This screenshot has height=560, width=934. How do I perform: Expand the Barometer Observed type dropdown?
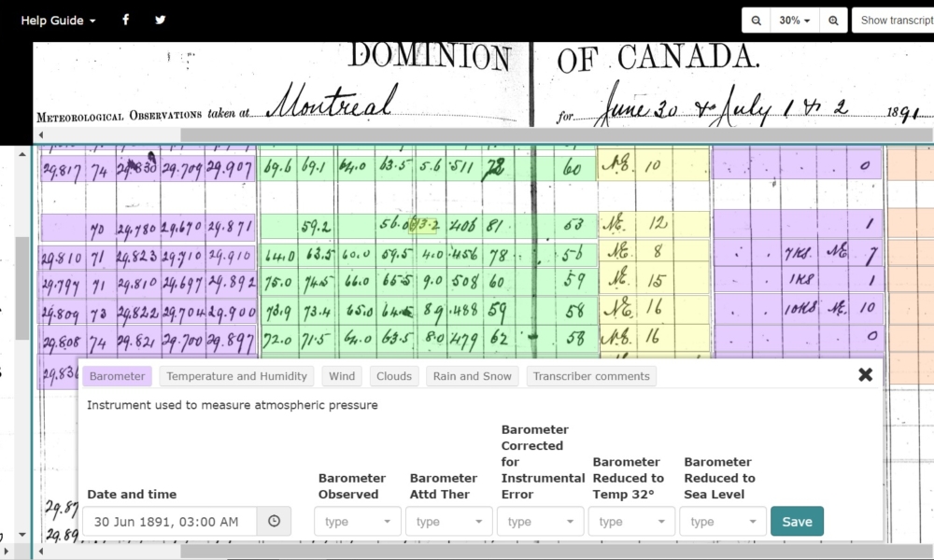pyautogui.click(x=358, y=522)
